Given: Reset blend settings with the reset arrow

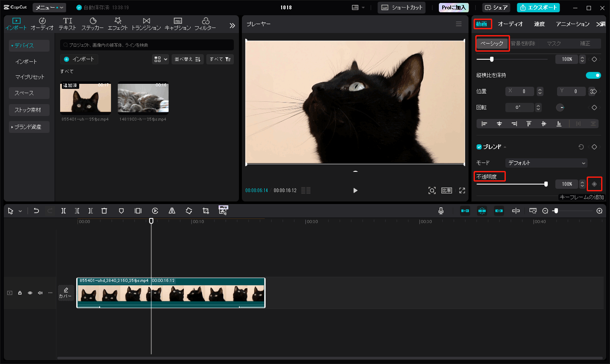Looking at the screenshot, I should tap(581, 147).
